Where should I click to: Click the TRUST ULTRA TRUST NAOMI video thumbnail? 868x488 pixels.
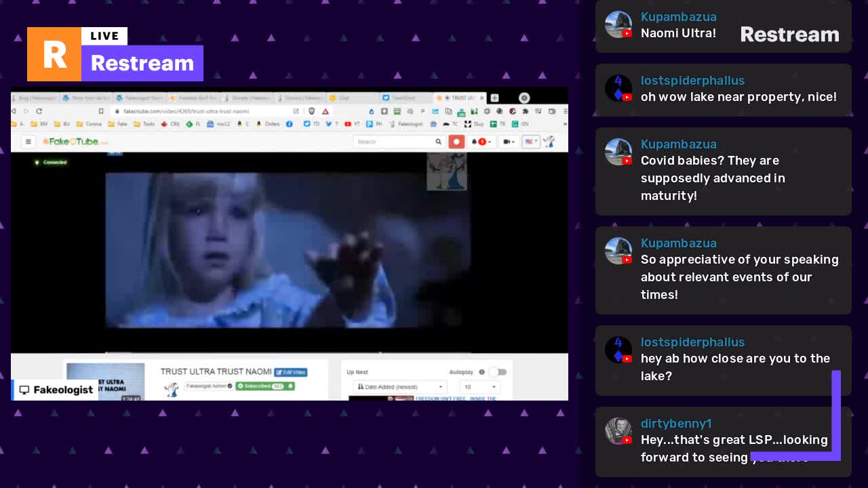[x=105, y=382]
